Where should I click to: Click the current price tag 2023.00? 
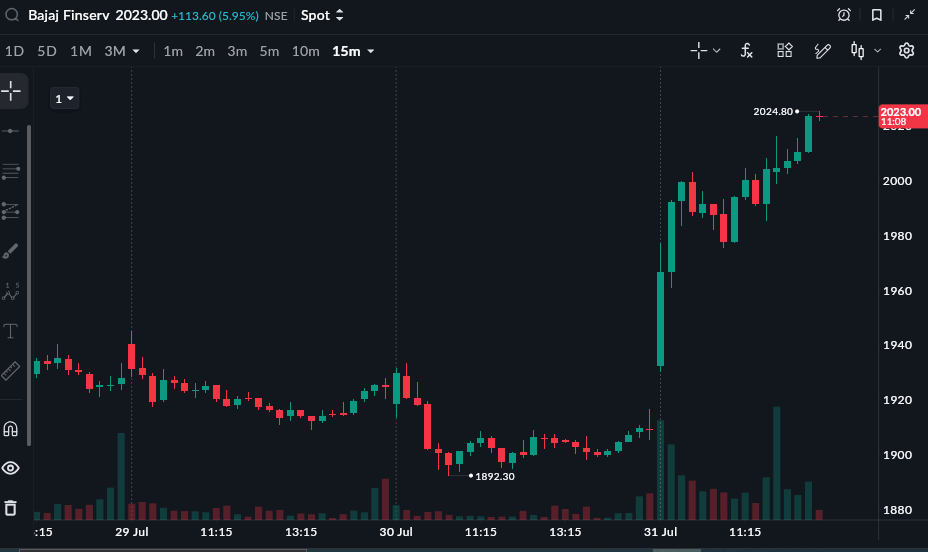click(x=902, y=116)
